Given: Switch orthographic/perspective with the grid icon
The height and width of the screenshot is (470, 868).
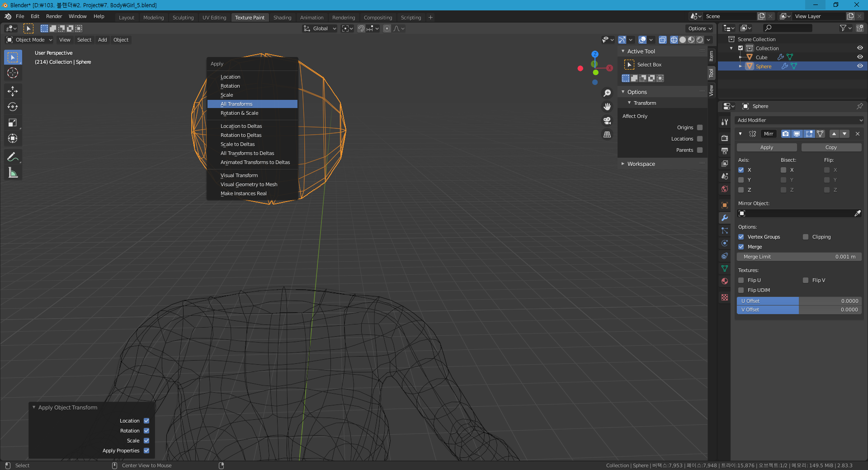Looking at the screenshot, I should coord(607,135).
